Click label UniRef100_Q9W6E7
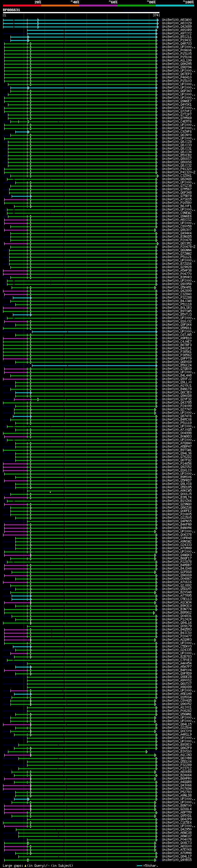The width and height of the screenshot is (197, 868). pos(177,101)
